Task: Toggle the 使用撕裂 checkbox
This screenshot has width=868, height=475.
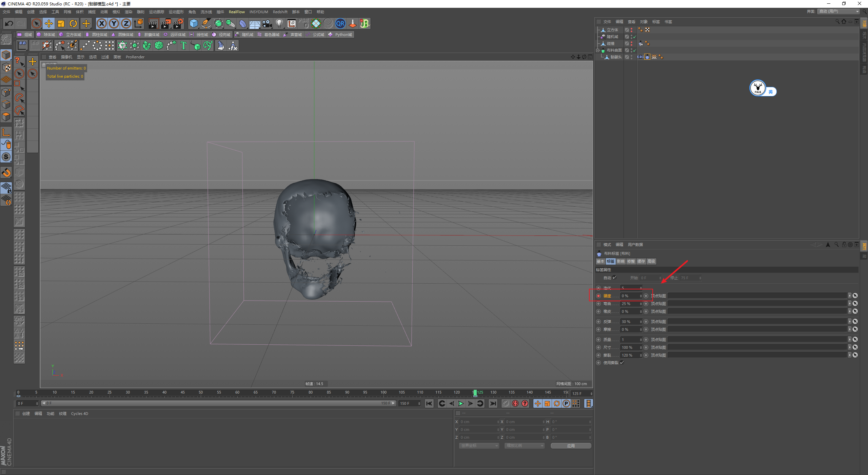Action: [x=622, y=362]
